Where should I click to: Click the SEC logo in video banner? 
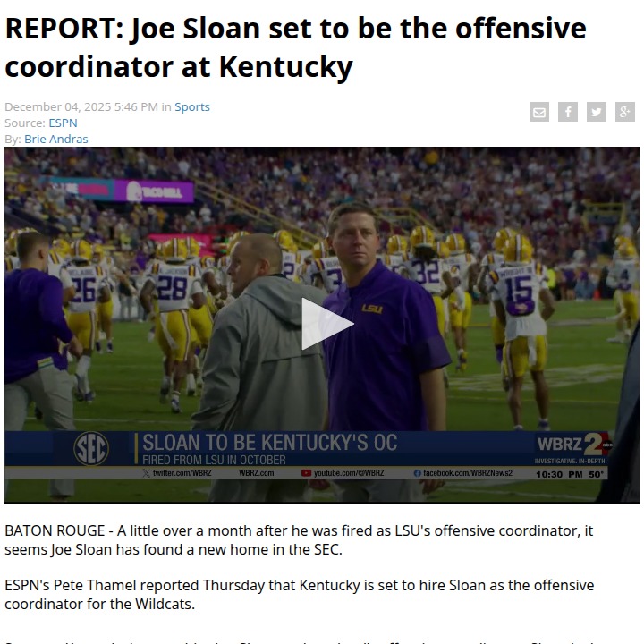pos(91,448)
